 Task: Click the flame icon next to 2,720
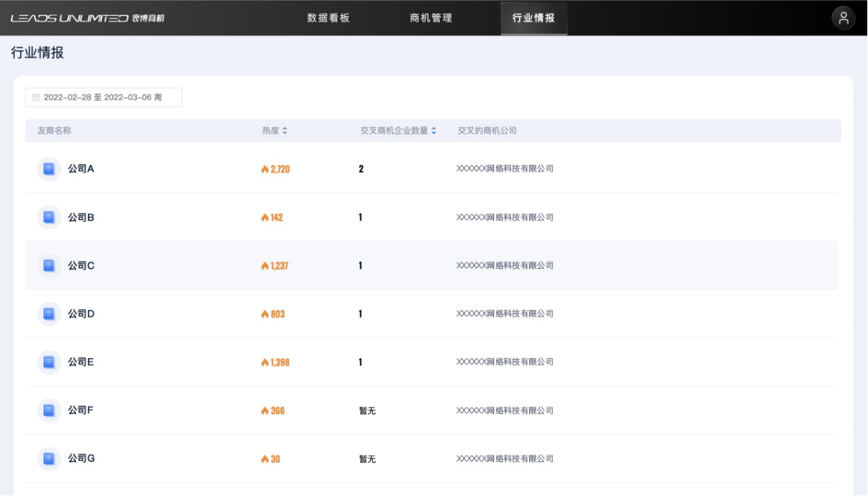tap(265, 169)
